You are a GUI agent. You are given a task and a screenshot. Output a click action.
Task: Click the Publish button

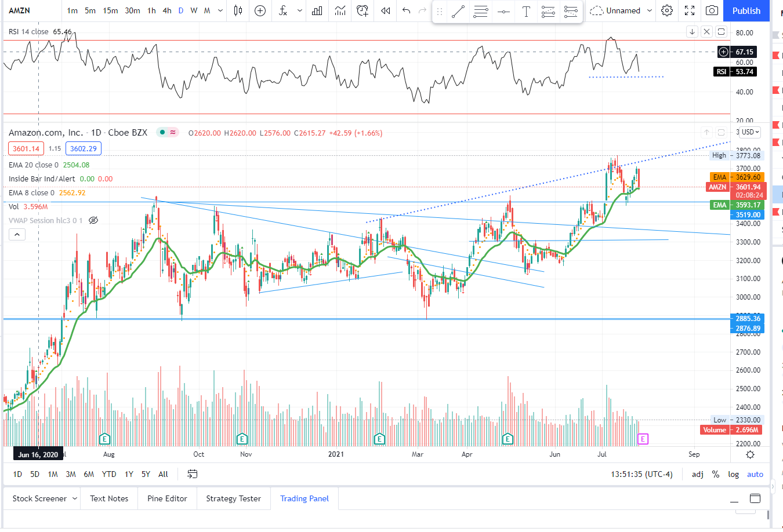pyautogui.click(x=746, y=10)
